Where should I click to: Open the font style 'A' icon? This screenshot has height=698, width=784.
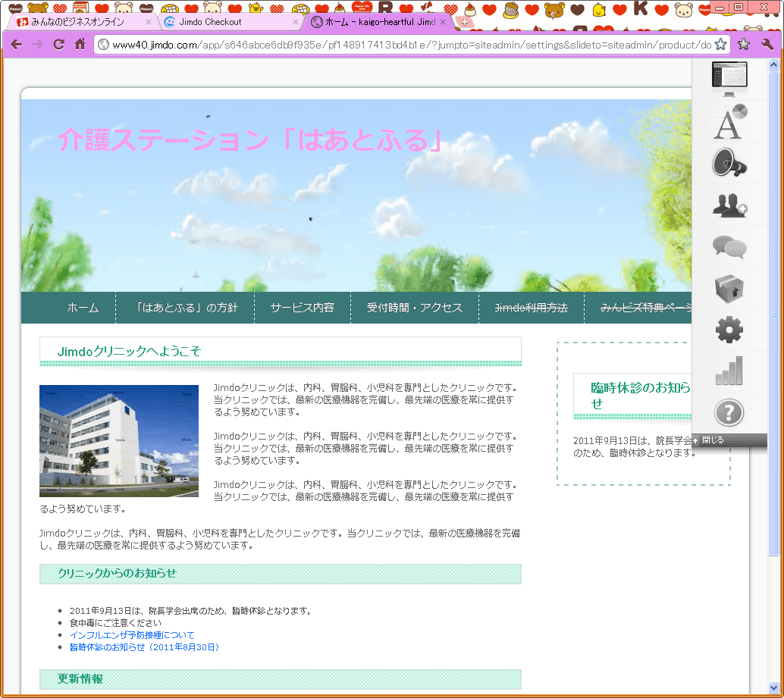tap(729, 122)
